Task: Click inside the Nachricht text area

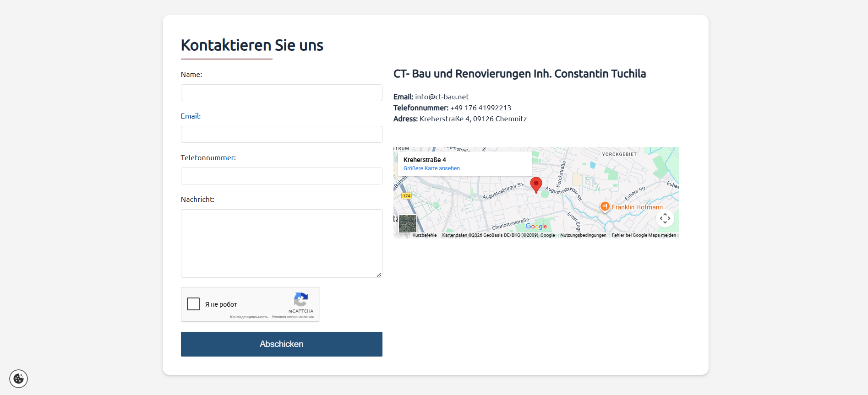Action: click(x=281, y=243)
